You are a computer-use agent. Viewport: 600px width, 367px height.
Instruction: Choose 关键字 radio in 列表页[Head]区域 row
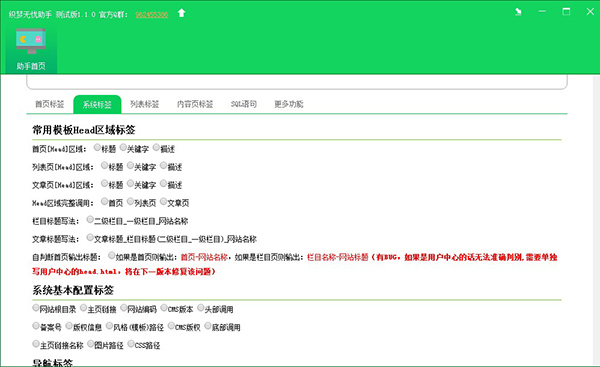(x=130, y=165)
